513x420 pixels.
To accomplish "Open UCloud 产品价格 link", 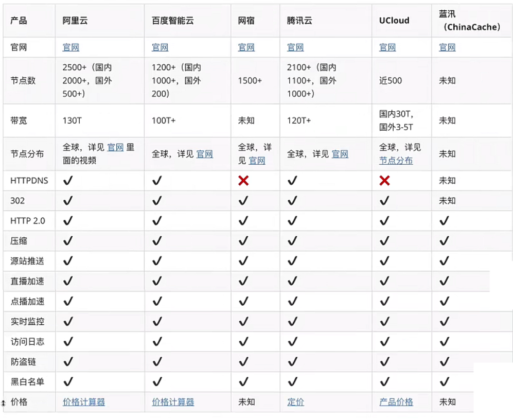I will click(x=396, y=402).
